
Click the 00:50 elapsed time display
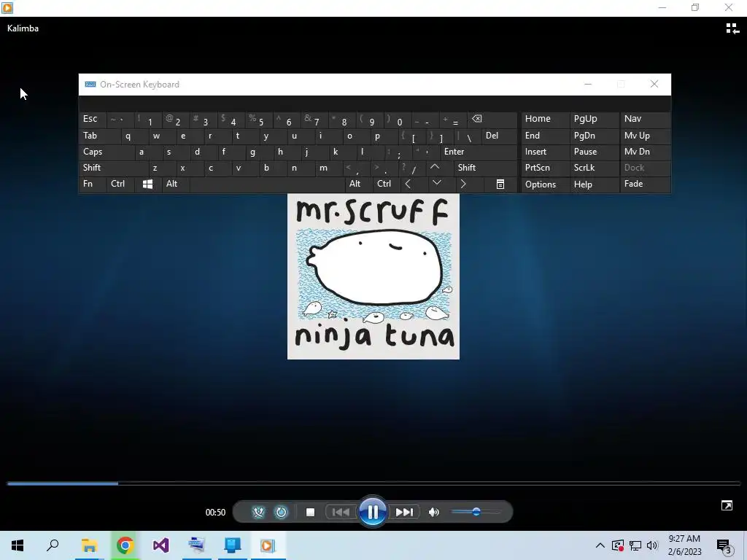coord(215,513)
